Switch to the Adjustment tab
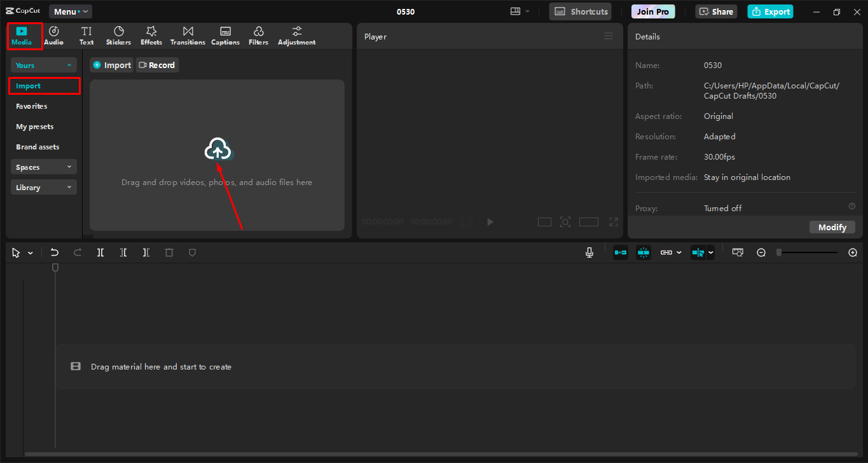This screenshot has width=868, height=463. (x=296, y=35)
